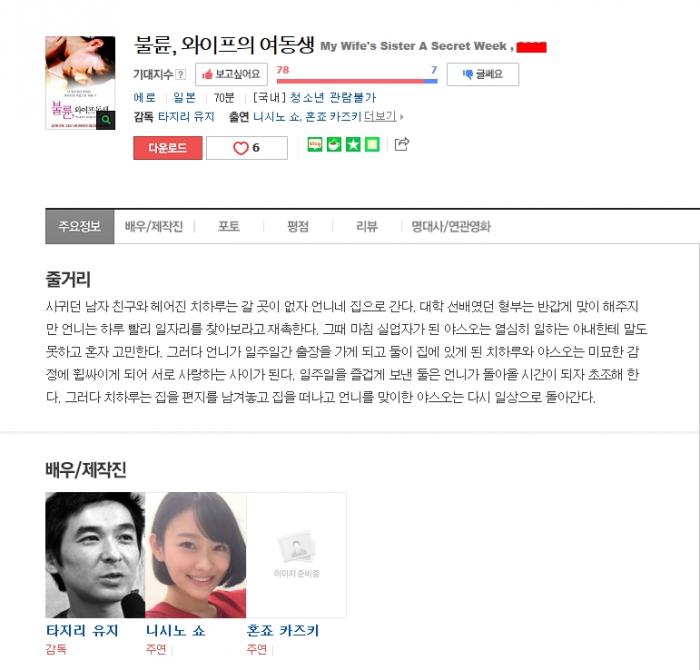Image resolution: width=700 pixels, height=670 pixels.
Task: Open the 명대사/연관영화 tab
Action: 451,226
